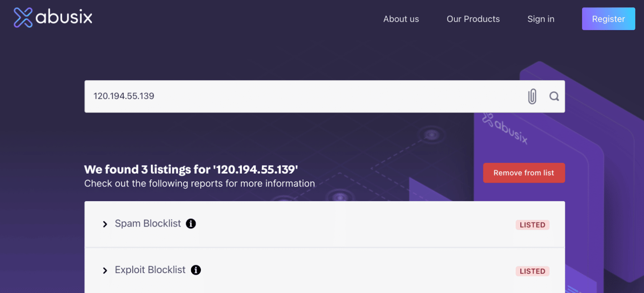This screenshot has width=644, height=293.
Task: Open the Our Products menu
Action: click(473, 19)
